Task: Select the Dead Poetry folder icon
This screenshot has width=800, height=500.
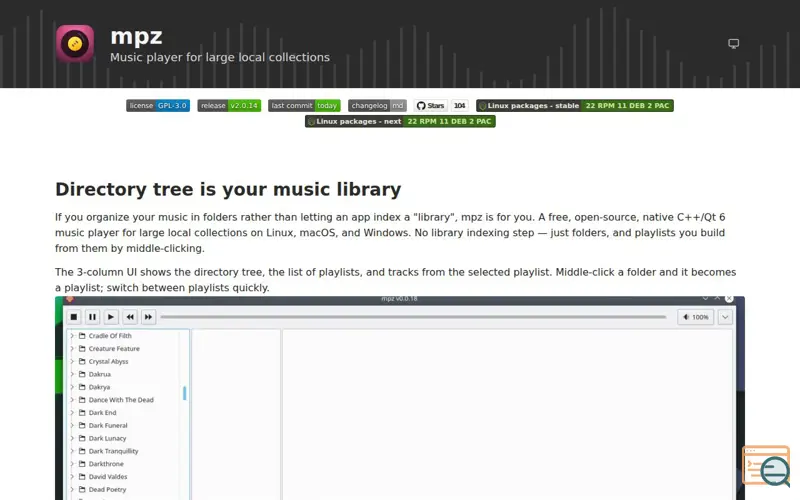Action: click(x=82, y=489)
